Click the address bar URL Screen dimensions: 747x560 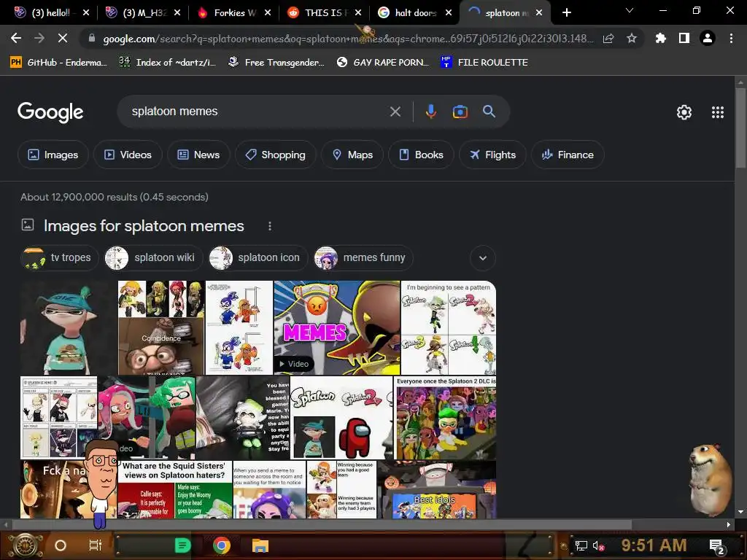348,39
